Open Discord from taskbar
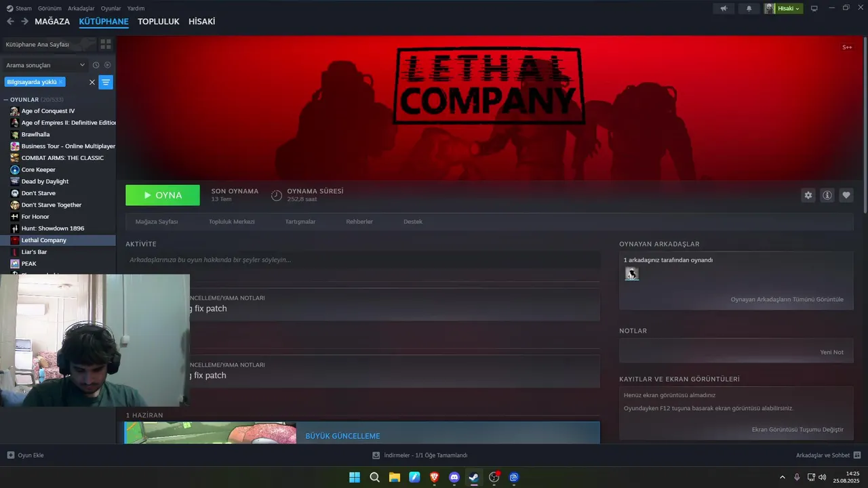Viewport: 868px width, 488px height. tap(454, 477)
